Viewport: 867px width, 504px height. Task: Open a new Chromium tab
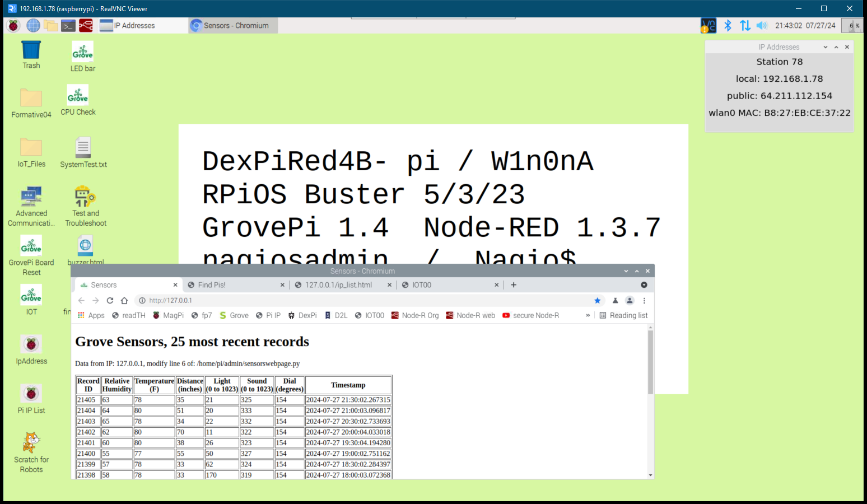click(x=514, y=285)
